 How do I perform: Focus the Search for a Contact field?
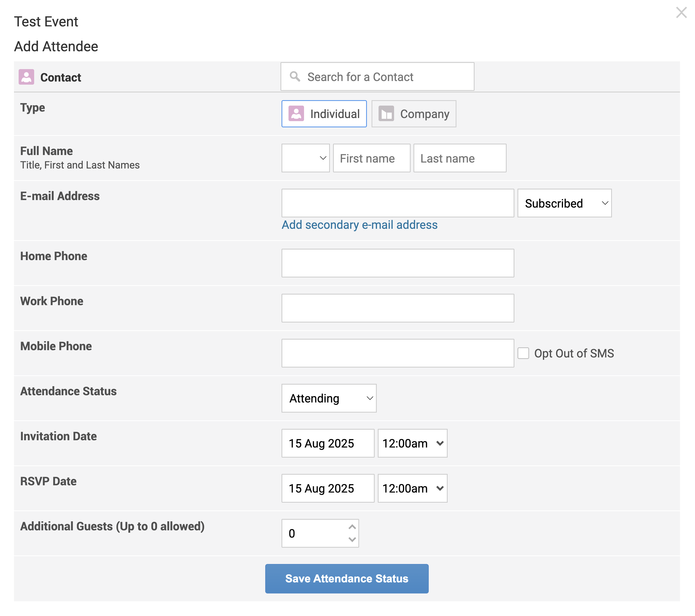click(378, 77)
